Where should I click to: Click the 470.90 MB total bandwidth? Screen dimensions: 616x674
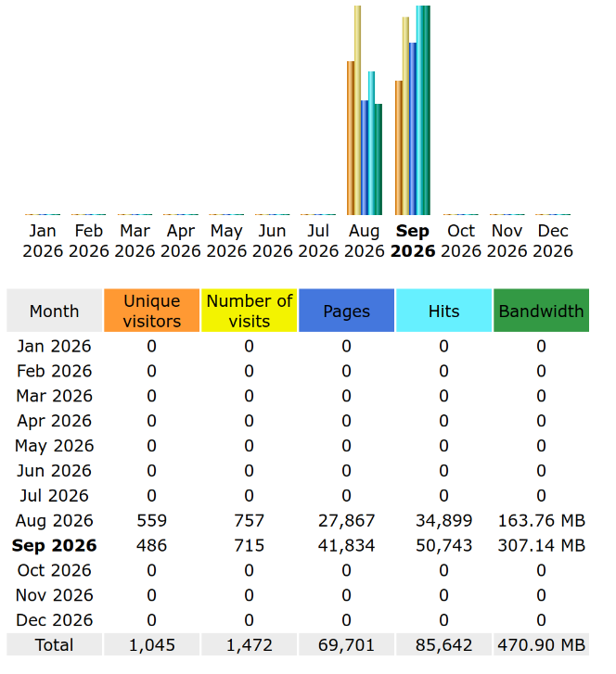click(541, 645)
